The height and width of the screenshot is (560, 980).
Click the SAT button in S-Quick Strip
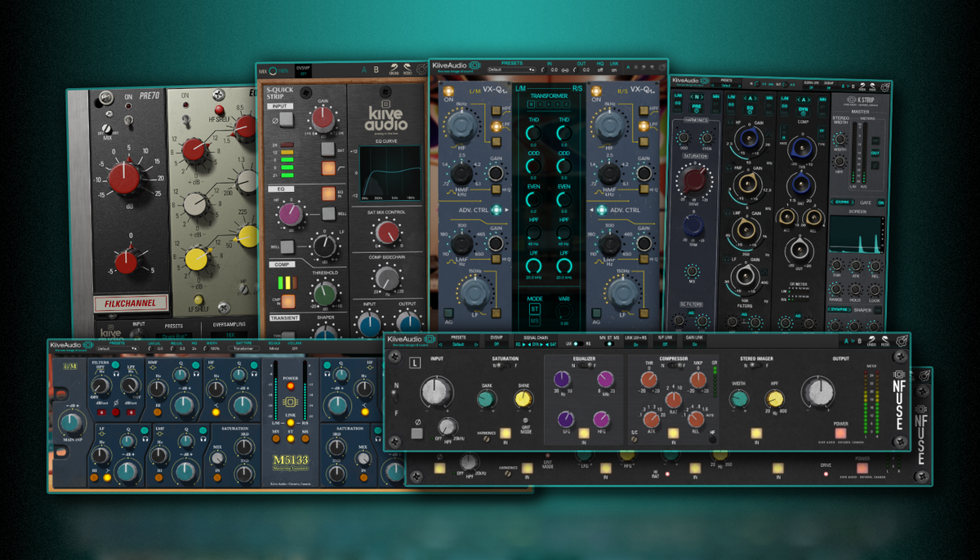[x=328, y=149]
